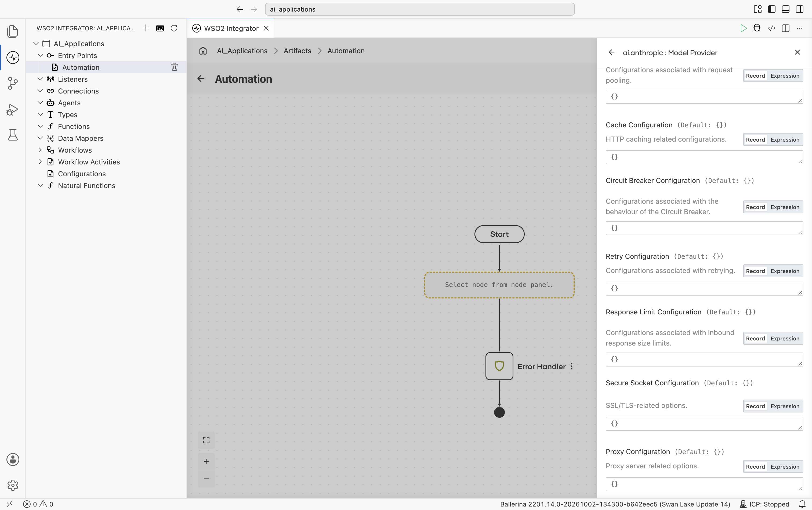Open the Testing flask icon
The height and width of the screenshot is (510, 812).
(x=13, y=135)
